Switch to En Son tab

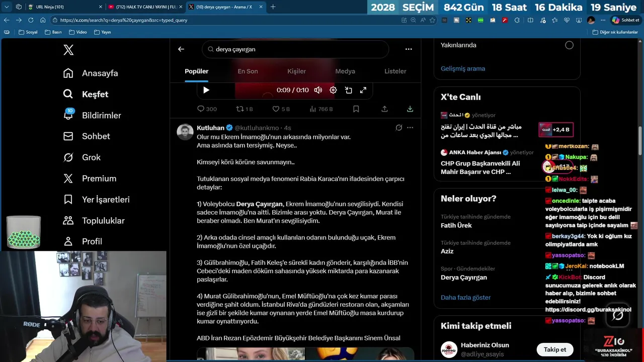[248, 71]
